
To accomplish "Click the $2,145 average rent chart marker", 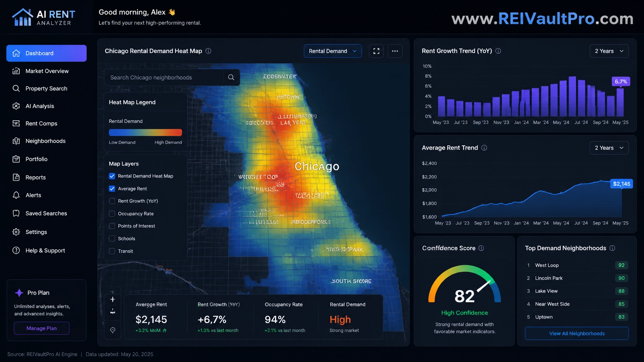I will tap(621, 184).
